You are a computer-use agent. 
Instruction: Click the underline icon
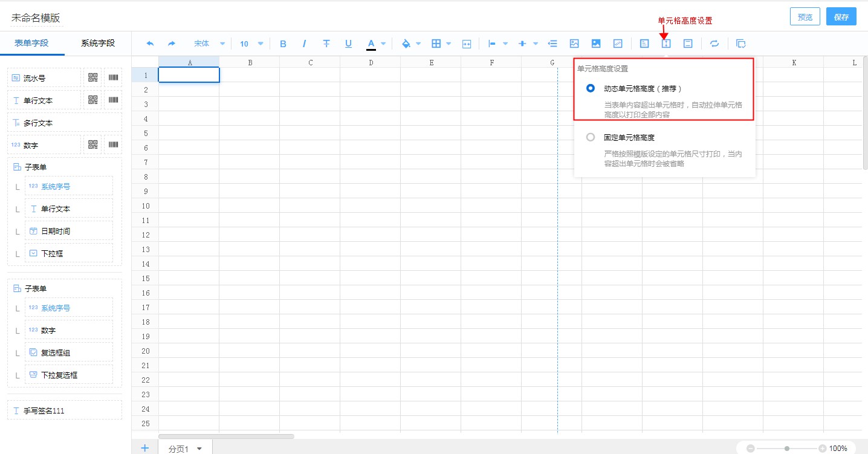[x=348, y=44]
